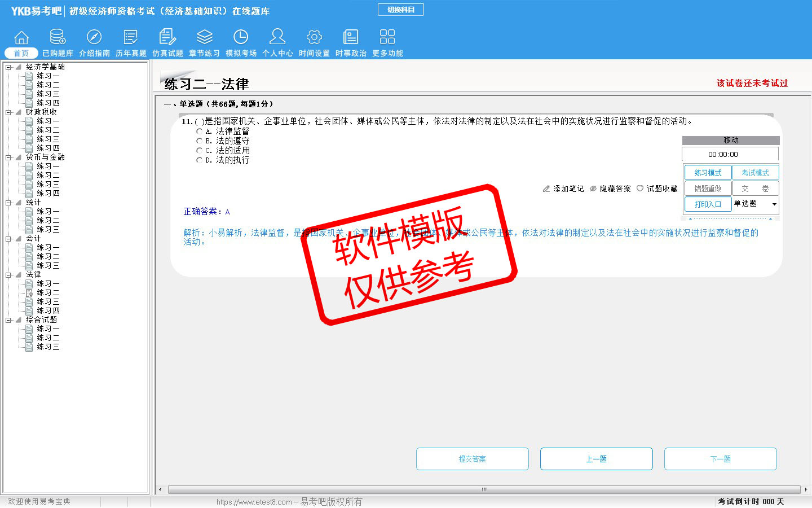
Task: Open 更多功能 grid icon
Action: (387, 38)
